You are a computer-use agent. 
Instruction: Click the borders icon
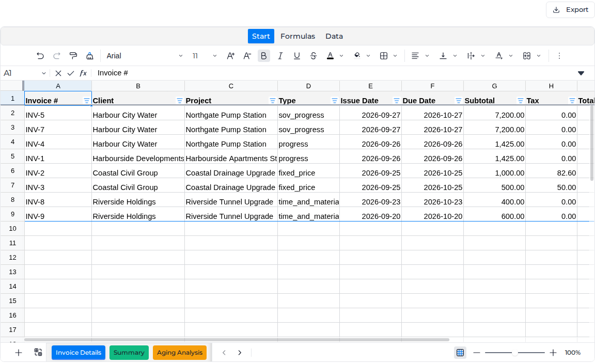(x=384, y=56)
